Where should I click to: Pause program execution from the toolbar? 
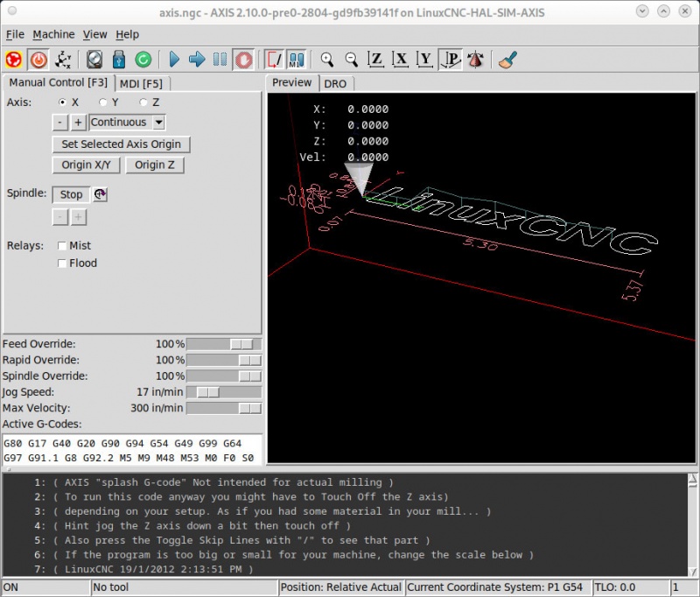point(220,60)
